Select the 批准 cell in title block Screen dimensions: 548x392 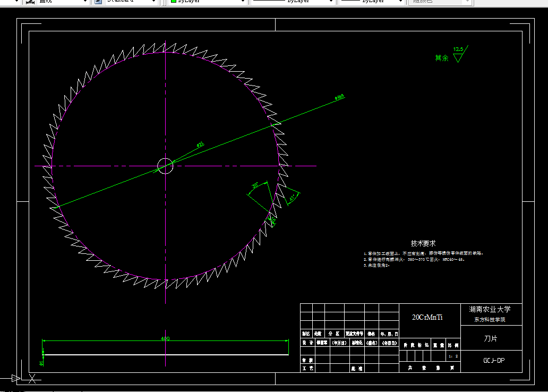pos(357,368)
